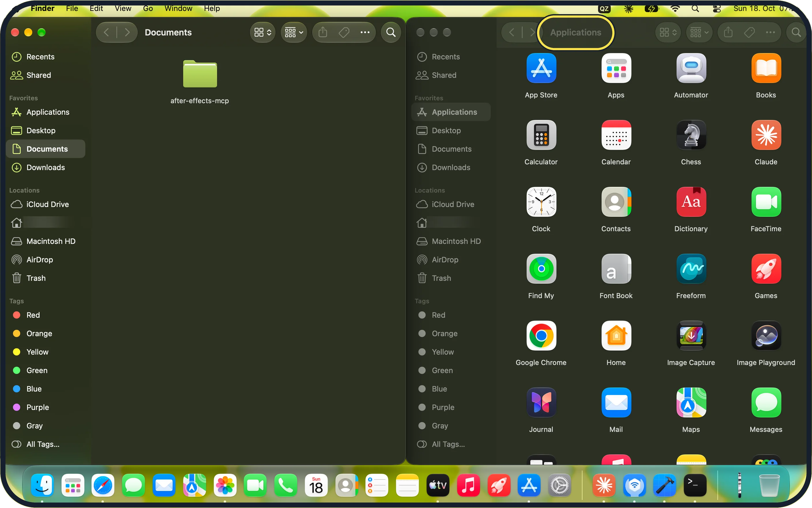Select AirDrop in the Documents window sidebar

(45, 260)
